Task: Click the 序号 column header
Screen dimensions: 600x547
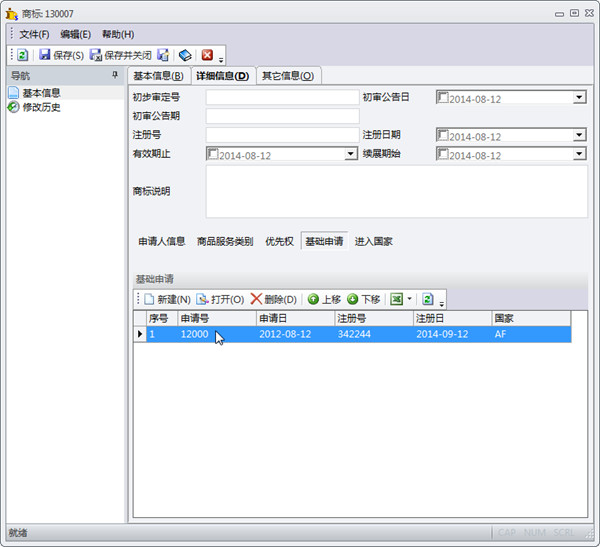Action: [x=162, y=318]
